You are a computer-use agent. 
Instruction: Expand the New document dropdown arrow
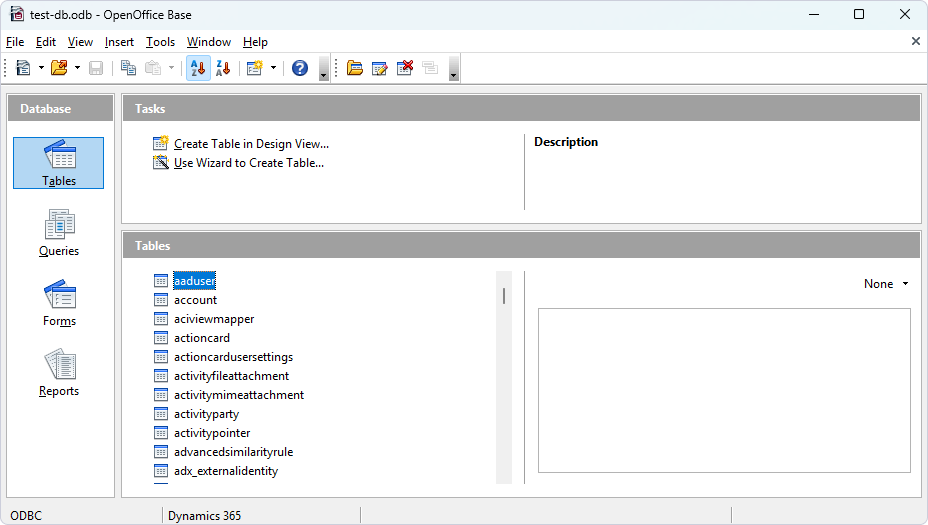41,68
